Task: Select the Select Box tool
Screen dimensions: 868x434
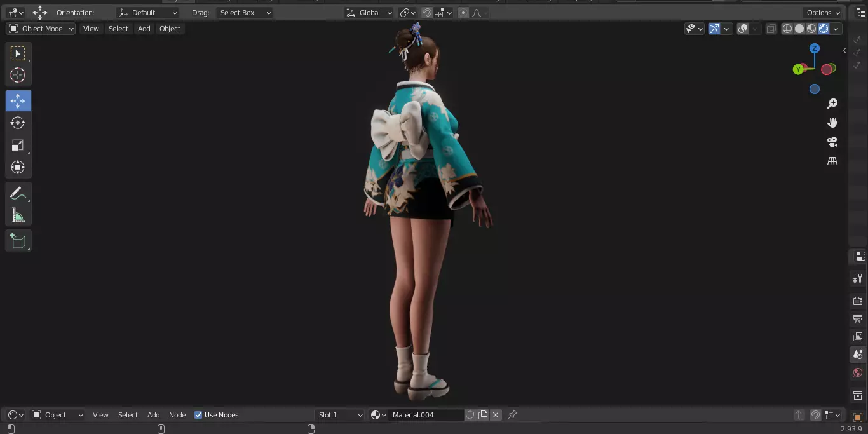Action: click(x=18, y=53)
